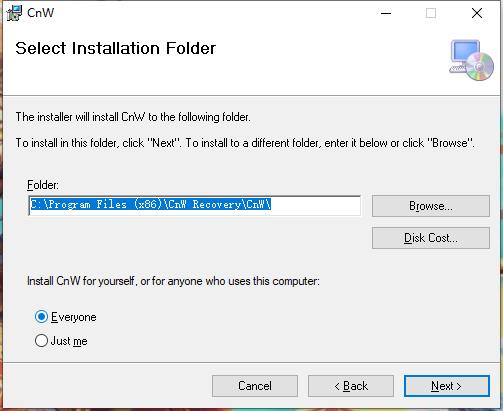This screenshot has width=503, height=411.
Task: Go back to the previous setup step
Action: 351,386
